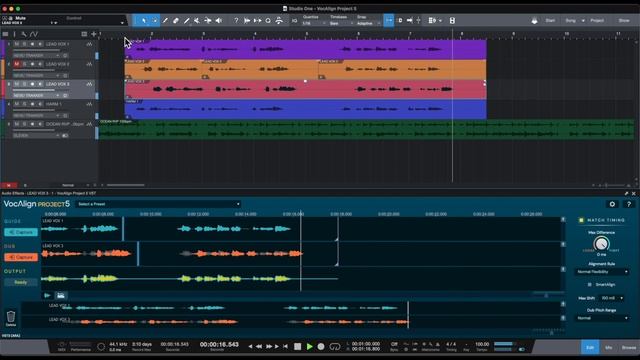Switch to the Song page
The image size is (640, 360).
[x=570, y=20]
